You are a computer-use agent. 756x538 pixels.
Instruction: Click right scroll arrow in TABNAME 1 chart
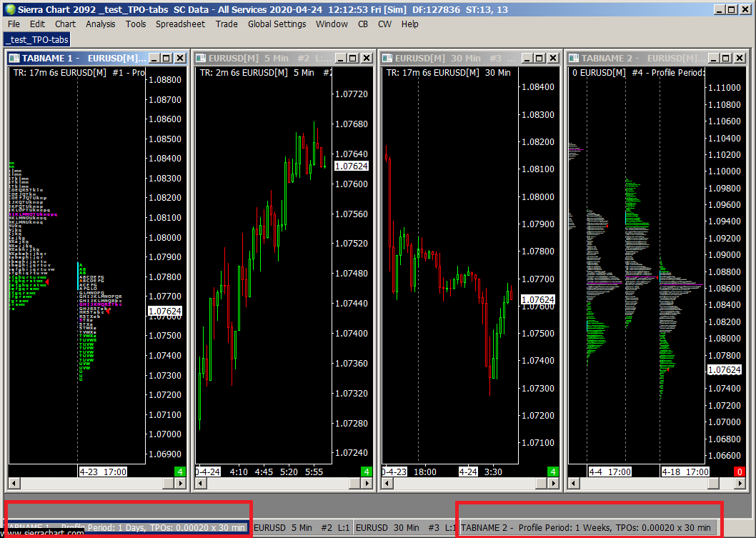[180, 483]
